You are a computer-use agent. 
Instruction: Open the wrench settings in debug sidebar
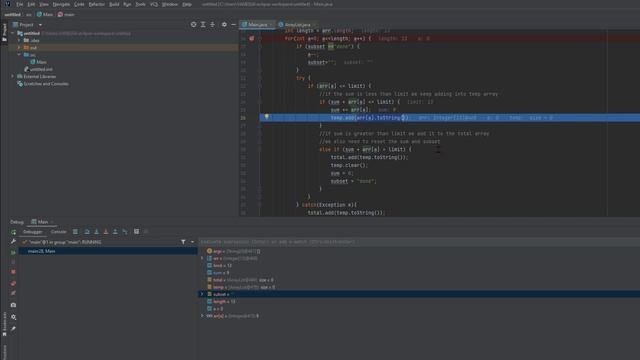[x=13, y=242]
